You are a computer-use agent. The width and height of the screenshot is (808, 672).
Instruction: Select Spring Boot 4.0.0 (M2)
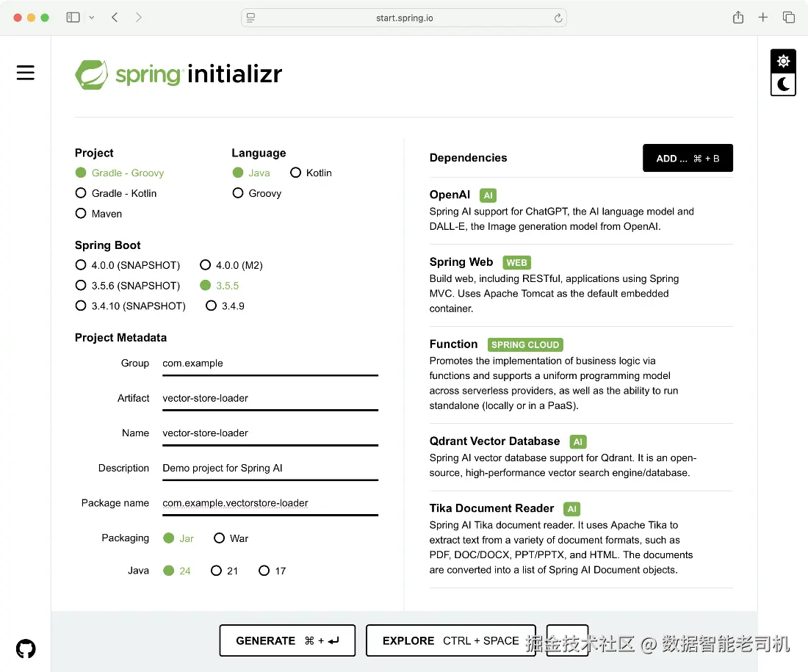pos(231,265)
